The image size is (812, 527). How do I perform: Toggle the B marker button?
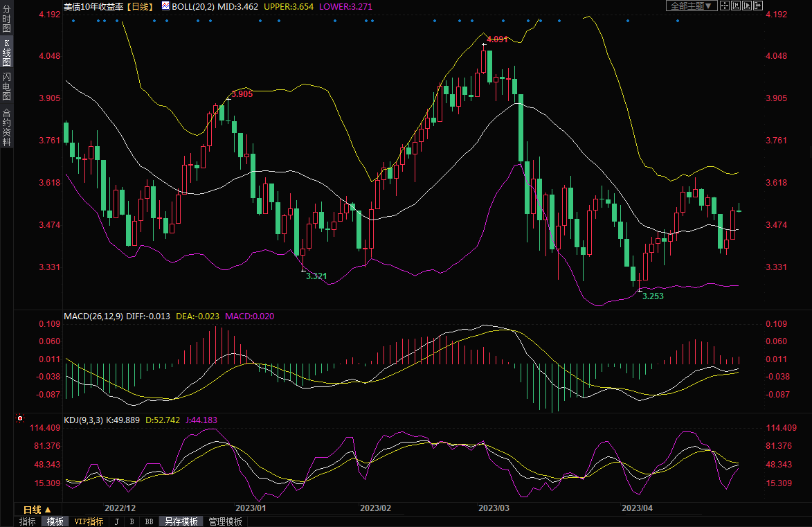[132, 521]
